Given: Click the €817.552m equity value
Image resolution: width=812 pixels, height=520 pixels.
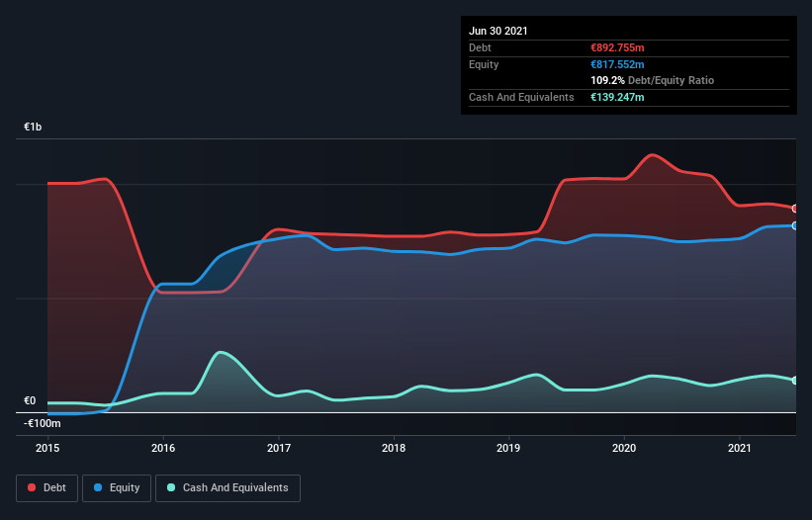Looking at the screenshot, I should pyautogui.click(x=617, y=64).
